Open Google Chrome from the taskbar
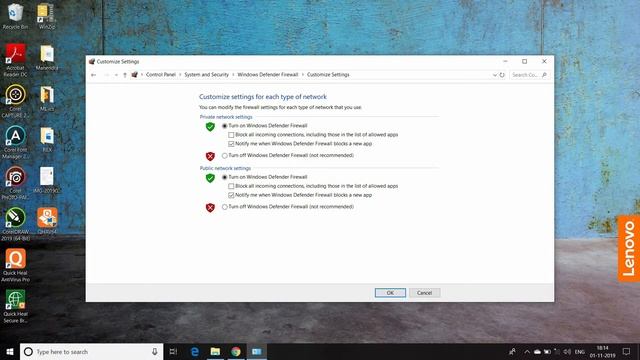This screenshot has width=640, height=360. click(236, 351)
